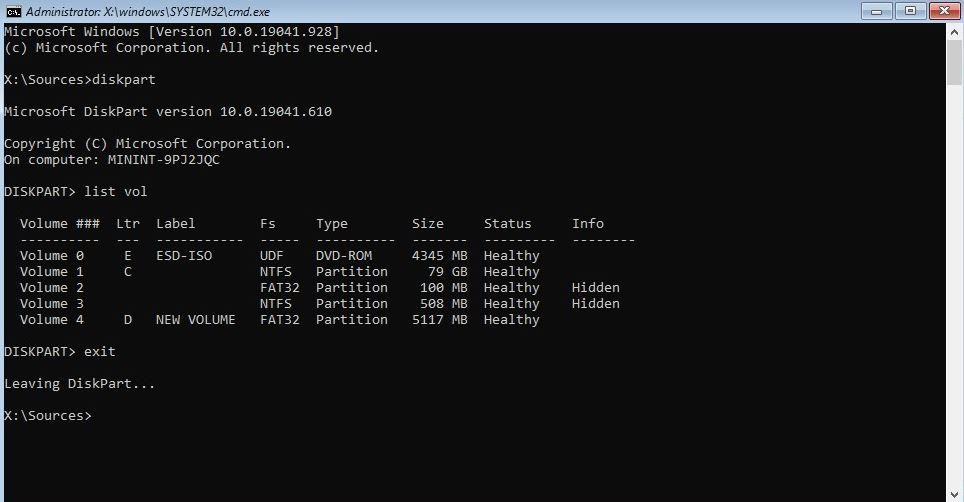Click the scrollbar up arrow
Image resolution: width=964 pixels, height=502 pixels.
(955, 33)
